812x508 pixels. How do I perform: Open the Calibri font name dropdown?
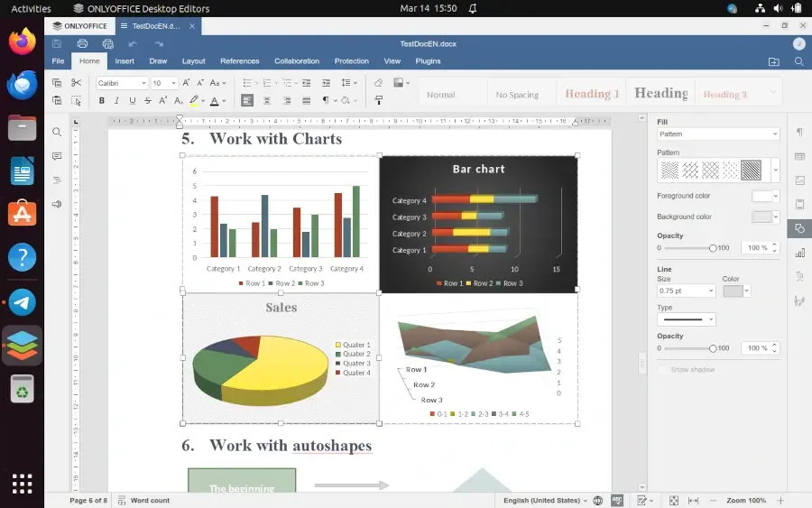[121, 83]
